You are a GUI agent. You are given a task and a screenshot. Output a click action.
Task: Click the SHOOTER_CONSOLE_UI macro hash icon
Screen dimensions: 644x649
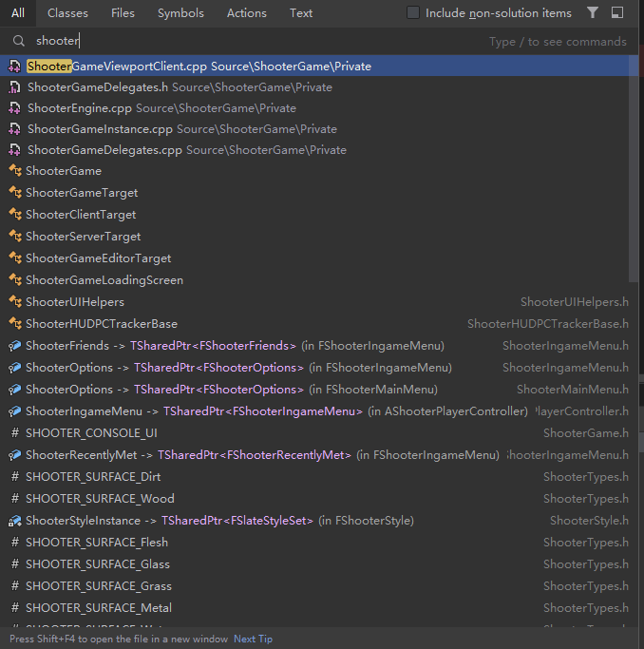coord(15,433)
